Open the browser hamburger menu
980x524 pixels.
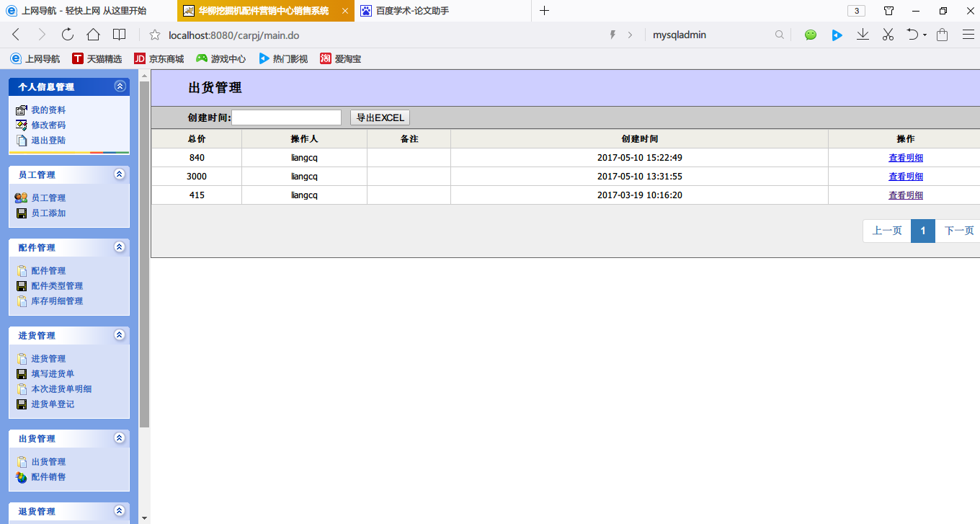pyautogui.click(x=968, y=35)
